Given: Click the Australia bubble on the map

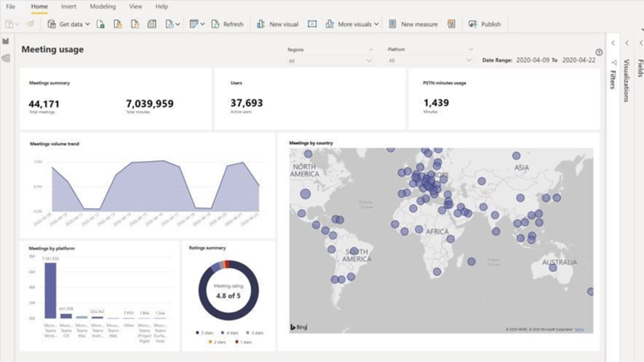Looking at the screenshot, I should [x=553, y=268].
